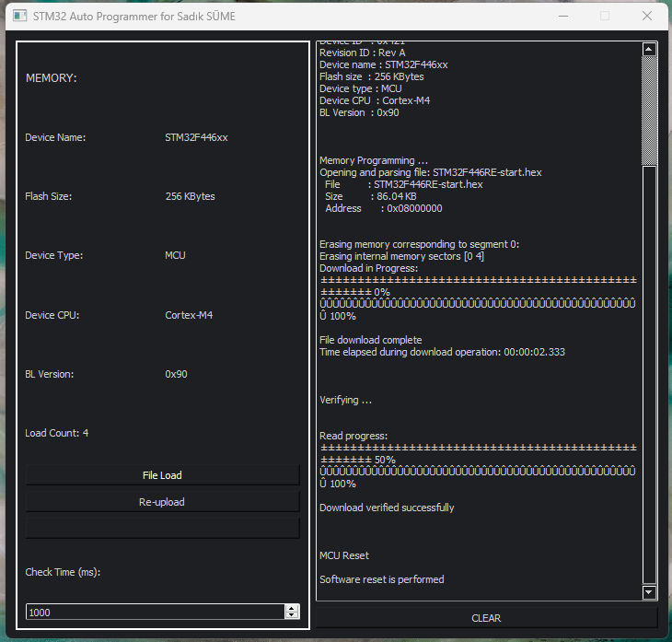
Task: Click the application icon in title bar
Action: [19, 16]
